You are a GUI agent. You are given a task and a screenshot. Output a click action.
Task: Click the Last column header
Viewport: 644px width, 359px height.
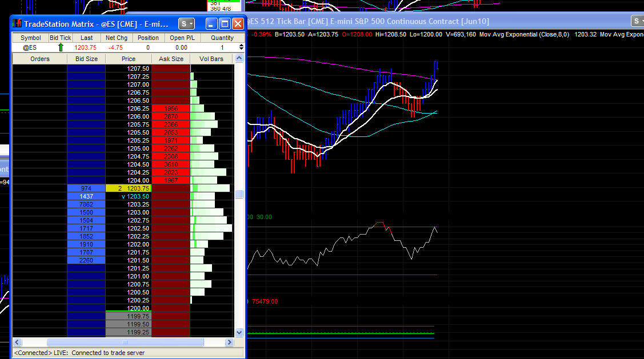[x=87, y=38]
